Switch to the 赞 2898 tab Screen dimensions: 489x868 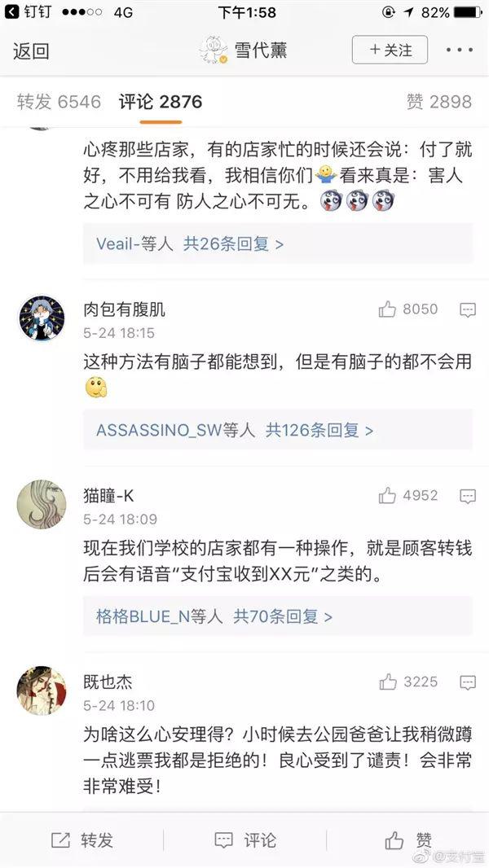point(439,102)
